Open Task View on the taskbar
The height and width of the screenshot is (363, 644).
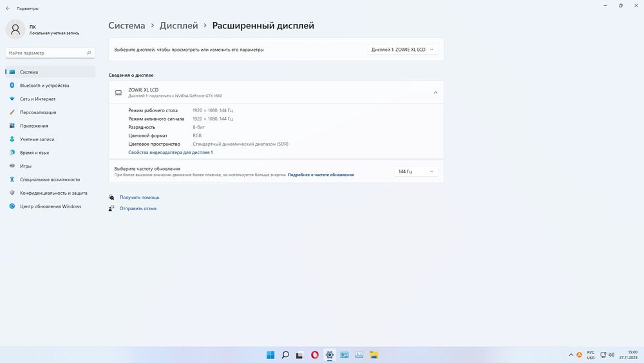pos(299,355)
